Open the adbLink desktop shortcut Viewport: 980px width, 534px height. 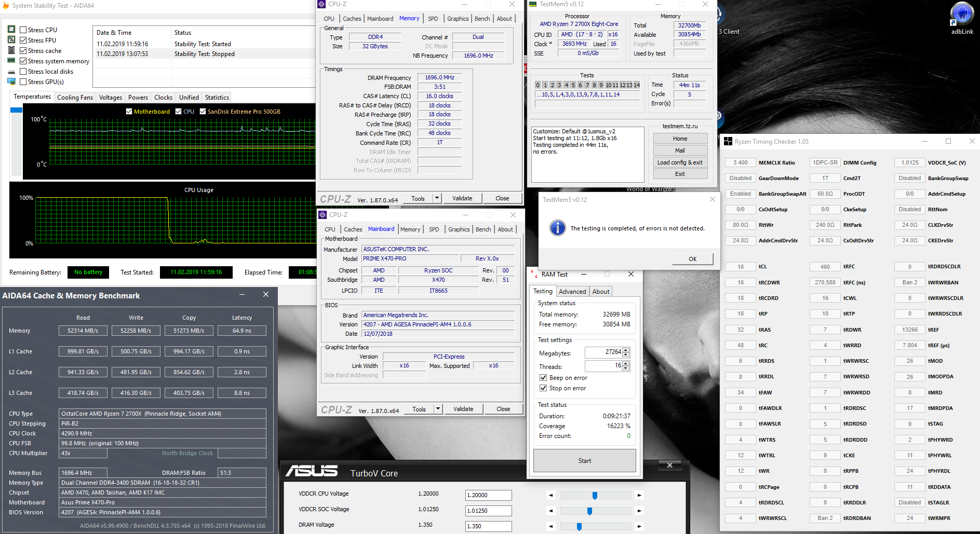click(x=962, y=18)
